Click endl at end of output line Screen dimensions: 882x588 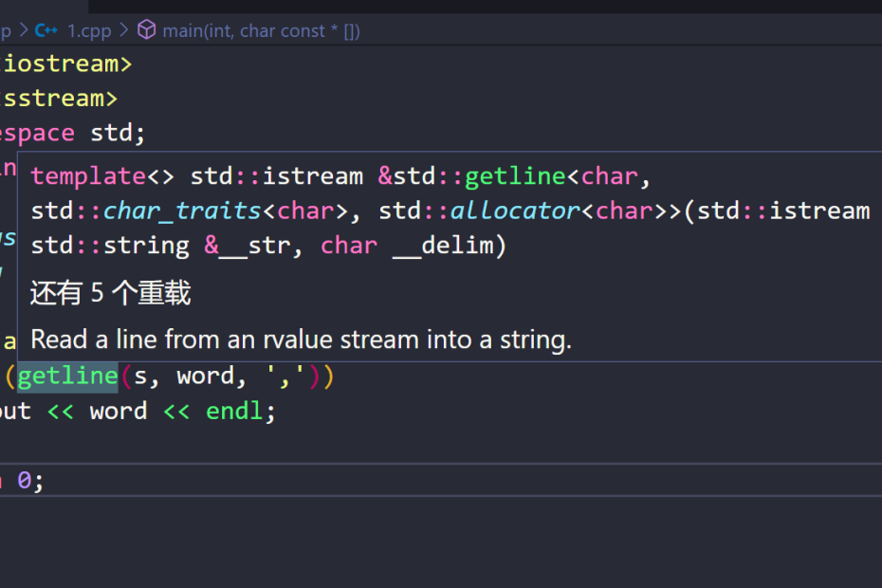[234, 412]
